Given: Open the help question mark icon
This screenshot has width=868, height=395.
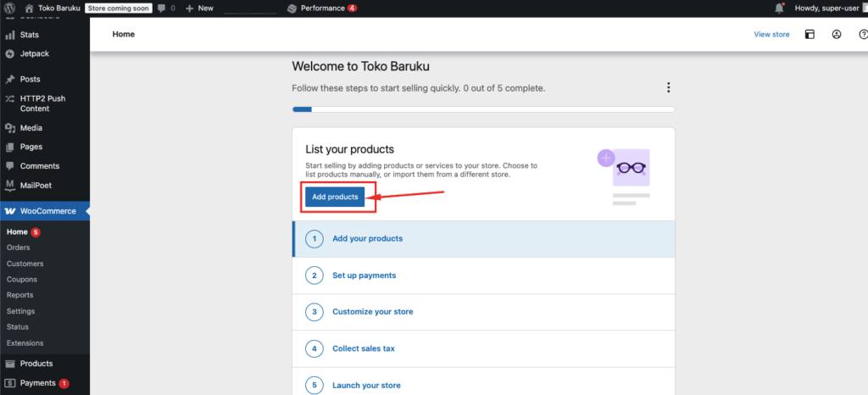Looking at the screenshot, I should 862,34.
